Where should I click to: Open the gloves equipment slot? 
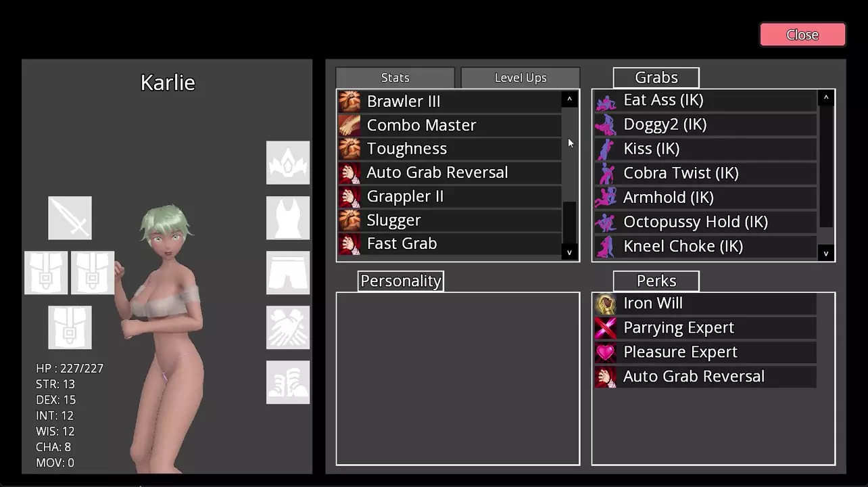pyautogui.click(x=288, y=327)
